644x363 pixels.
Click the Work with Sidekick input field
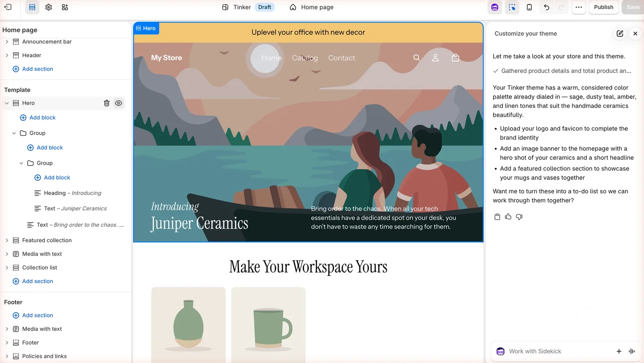coord(559,351)
